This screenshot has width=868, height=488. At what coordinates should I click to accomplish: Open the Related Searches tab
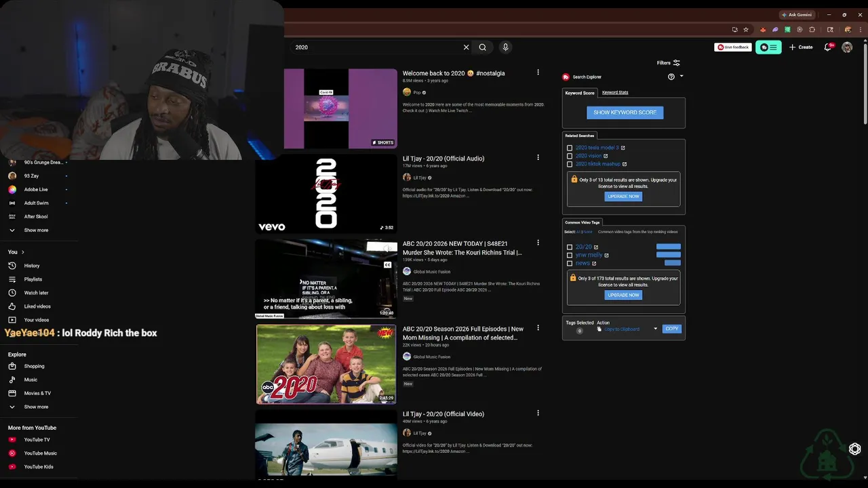click(580, 136)
